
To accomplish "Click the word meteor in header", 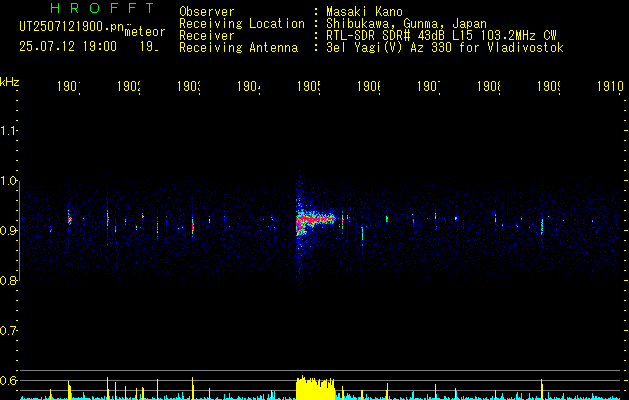I will click(x=144, y=32).
